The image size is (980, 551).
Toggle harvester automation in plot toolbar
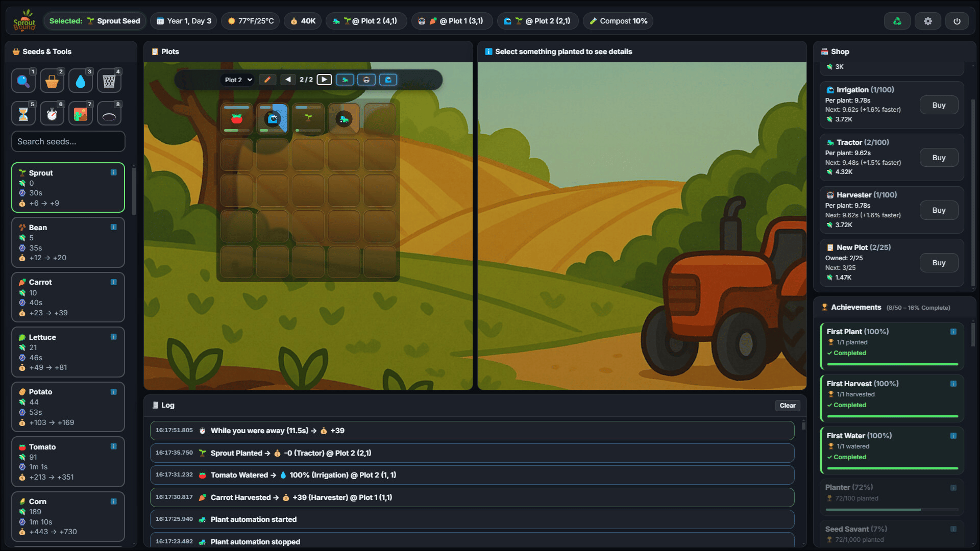(x=366, y=80)
